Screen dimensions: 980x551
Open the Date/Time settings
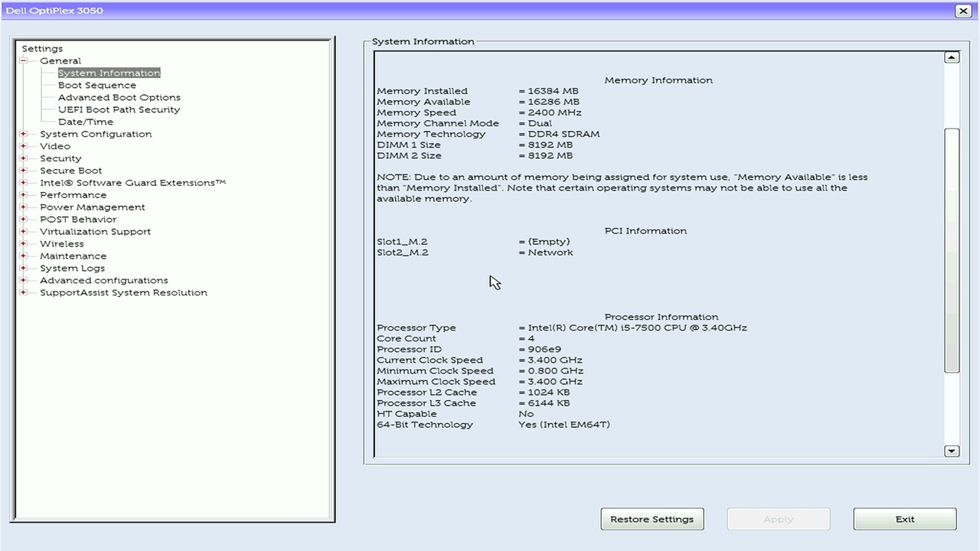[86, 122]
